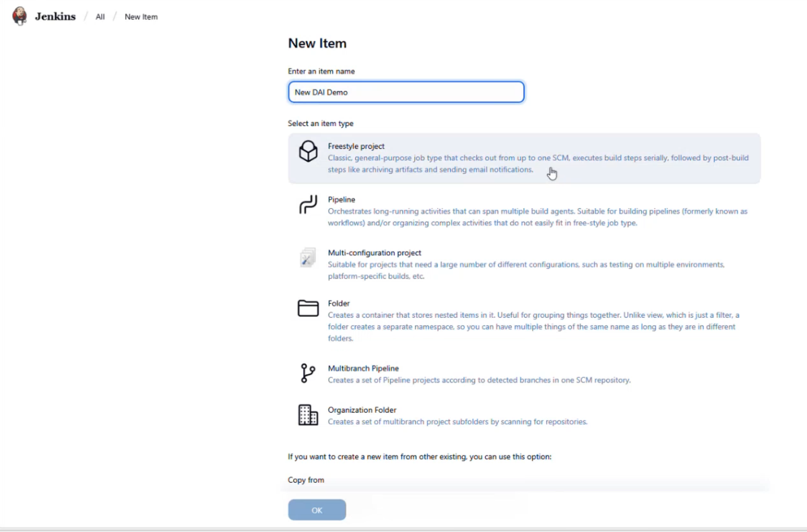The width and height of the screenshot is (807, 532).
Task: Choose the Organization Folder title
Action: coord(362,410)
